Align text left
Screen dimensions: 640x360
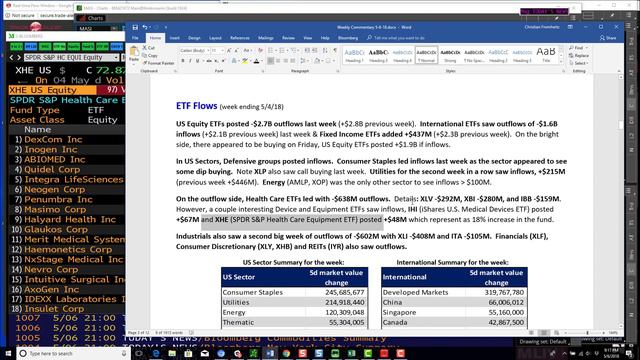[x=271, y=61]
